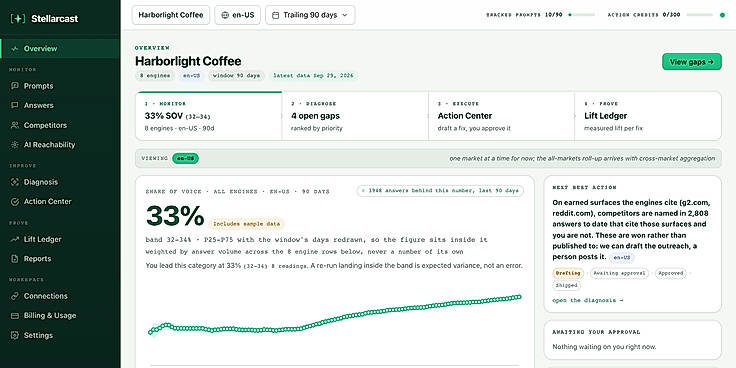Open the Trailing 90 days dropdown chevron

click(345, 15)
